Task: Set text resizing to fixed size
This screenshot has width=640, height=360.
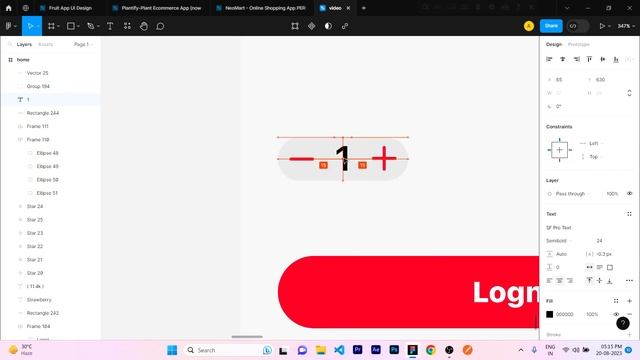Action: (x=610, y=267)
